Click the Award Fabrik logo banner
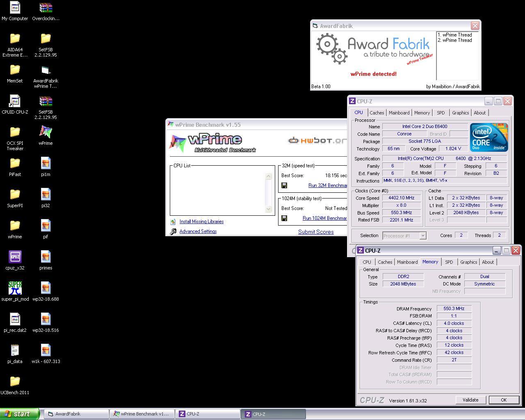Image resolution: width=525 pixels, height=420 pixels. pos(374,49)
